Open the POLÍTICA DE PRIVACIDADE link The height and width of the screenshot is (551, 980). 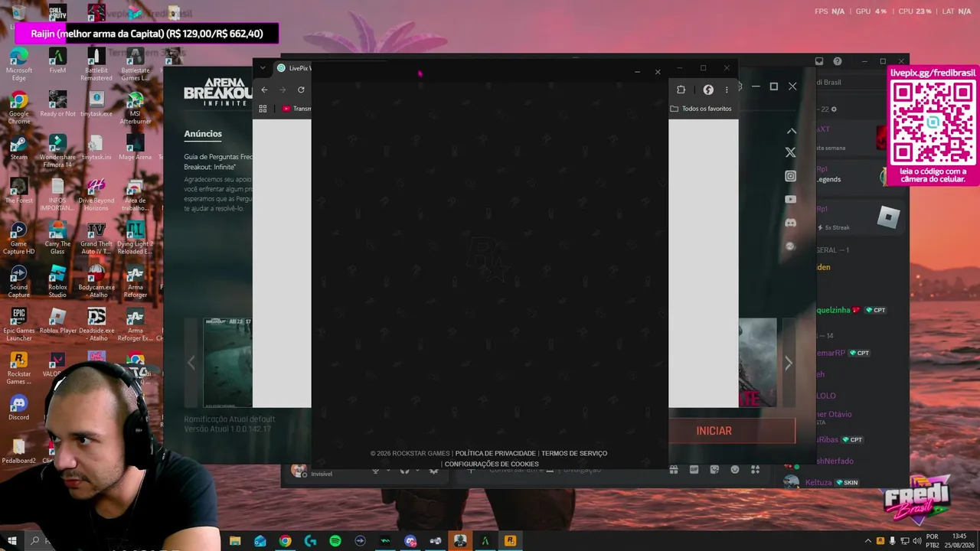click(x=495, y=453)
